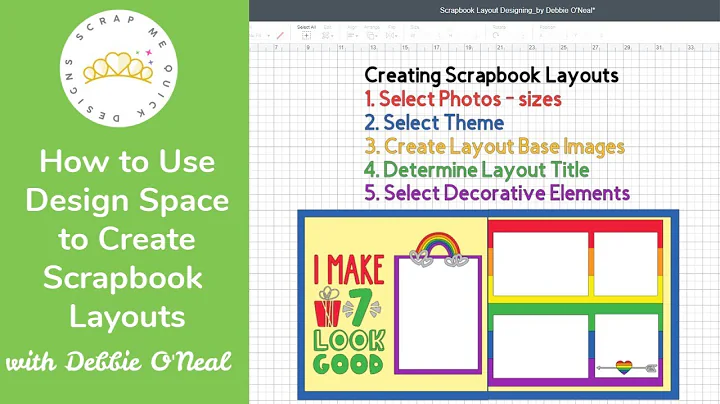Select the photo placeholder with heart arrow
This screenshot has width=720, height=404.
[x=626, y=346]
